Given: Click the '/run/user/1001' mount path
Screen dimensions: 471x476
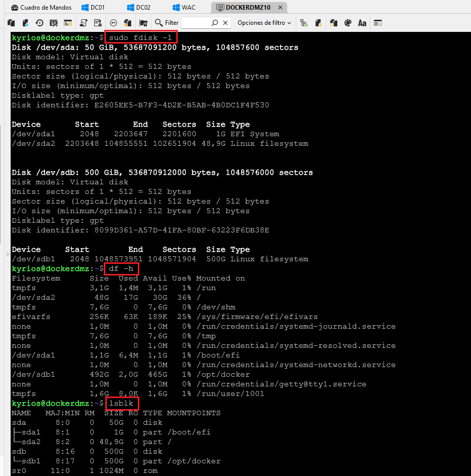Looking at the screenshot, I should pos(230,394).
